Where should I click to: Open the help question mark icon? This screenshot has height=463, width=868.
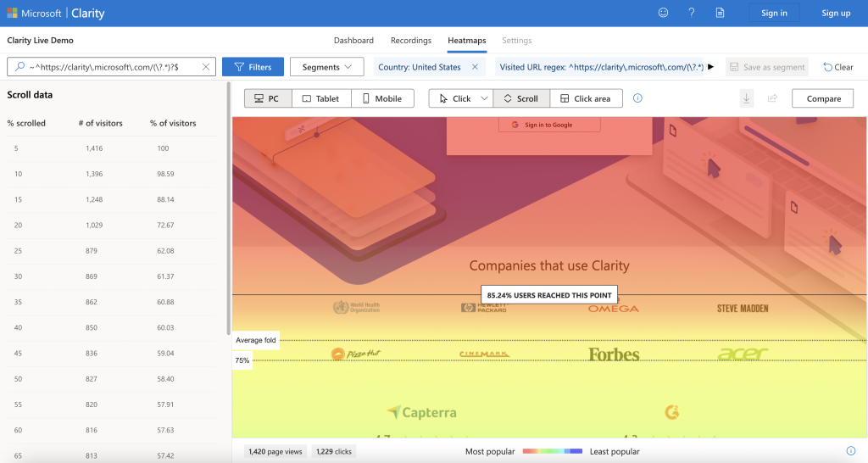pos(692,13)
